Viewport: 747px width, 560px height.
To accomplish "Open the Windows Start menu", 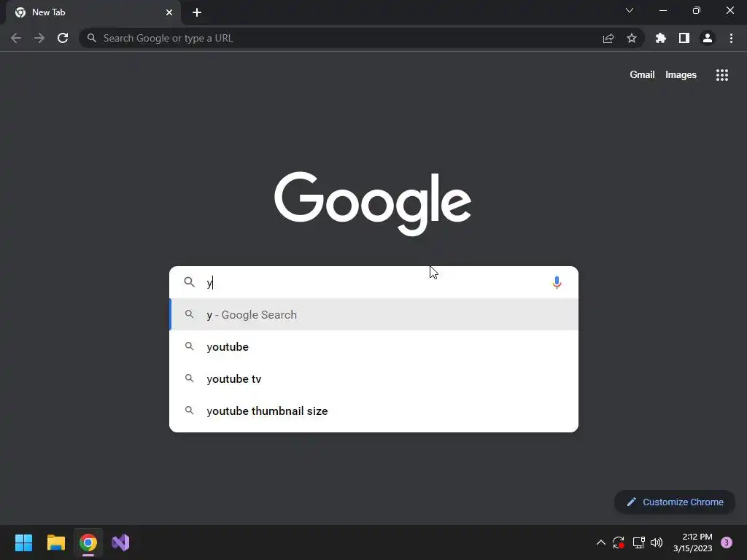I will 23,542.
